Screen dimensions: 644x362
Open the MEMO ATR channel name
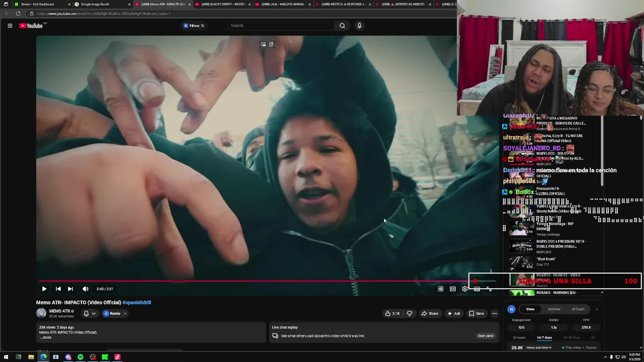click(x=59, y=311)
